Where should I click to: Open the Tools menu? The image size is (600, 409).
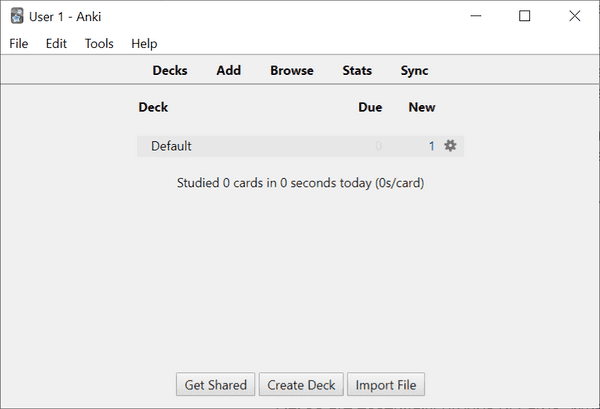pos(99,44)
